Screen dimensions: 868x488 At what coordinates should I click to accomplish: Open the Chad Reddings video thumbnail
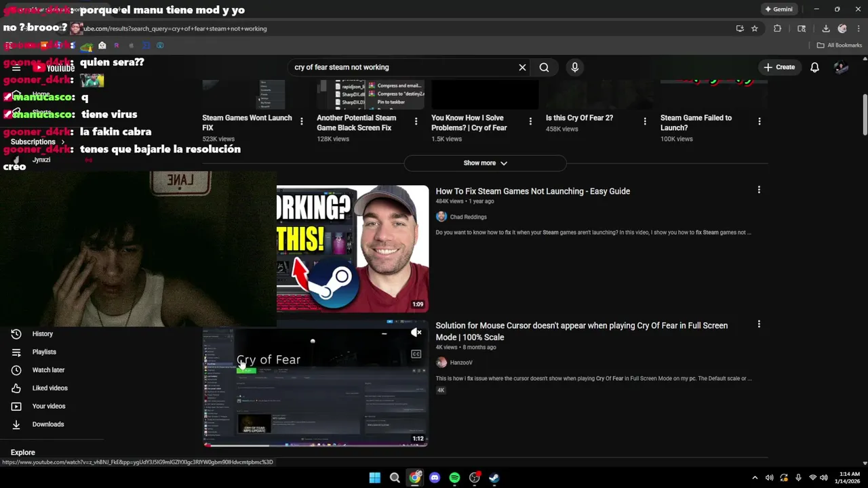353,249
